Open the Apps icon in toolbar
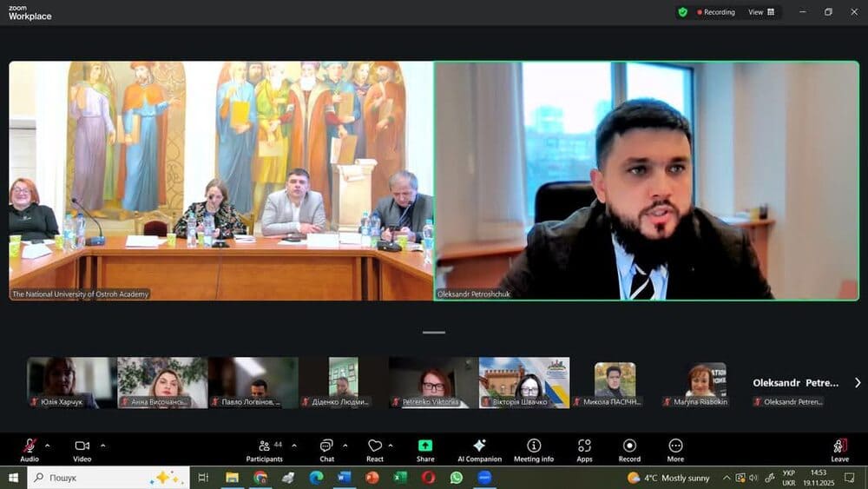The width and height of the screenshot is (868, 489). pyautogui.click(x=584, y=450)
